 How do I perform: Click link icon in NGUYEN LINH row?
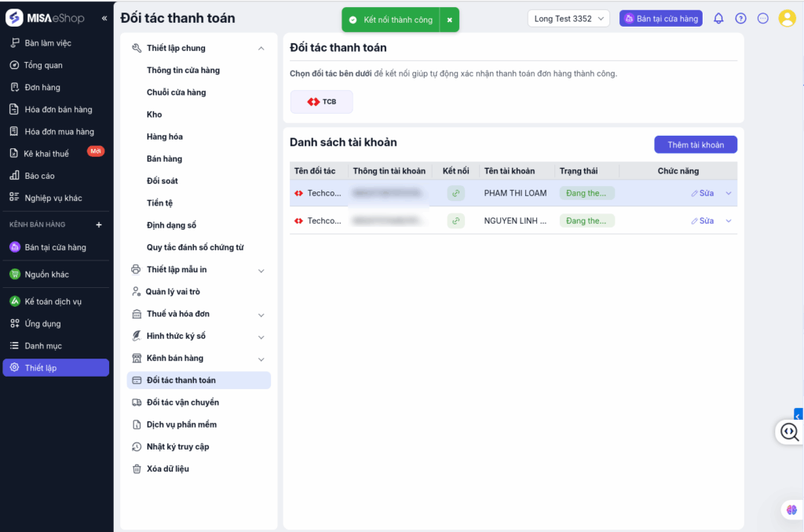(456, 221)
